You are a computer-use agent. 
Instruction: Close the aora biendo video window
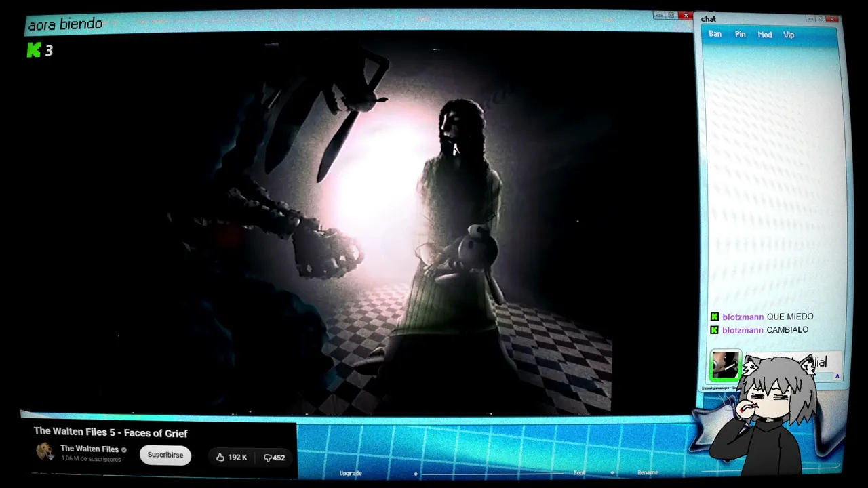coord(686,16)
